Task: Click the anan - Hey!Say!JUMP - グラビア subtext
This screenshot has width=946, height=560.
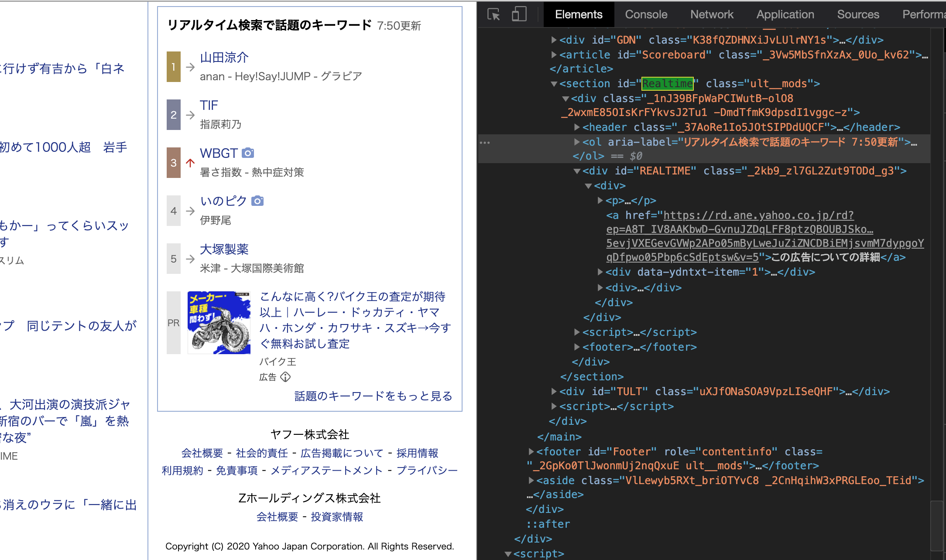Action: click(281, 76)
